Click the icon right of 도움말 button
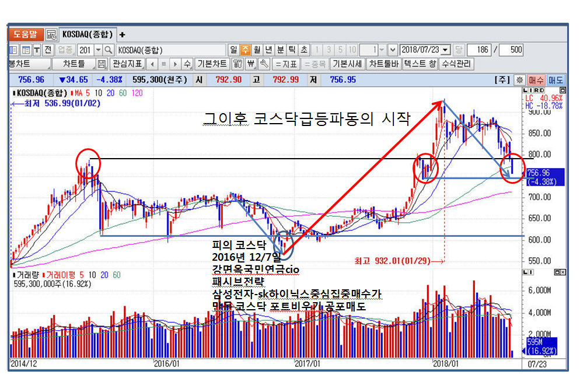The height and width of the screenshot is (392, 580). [51, 34]
